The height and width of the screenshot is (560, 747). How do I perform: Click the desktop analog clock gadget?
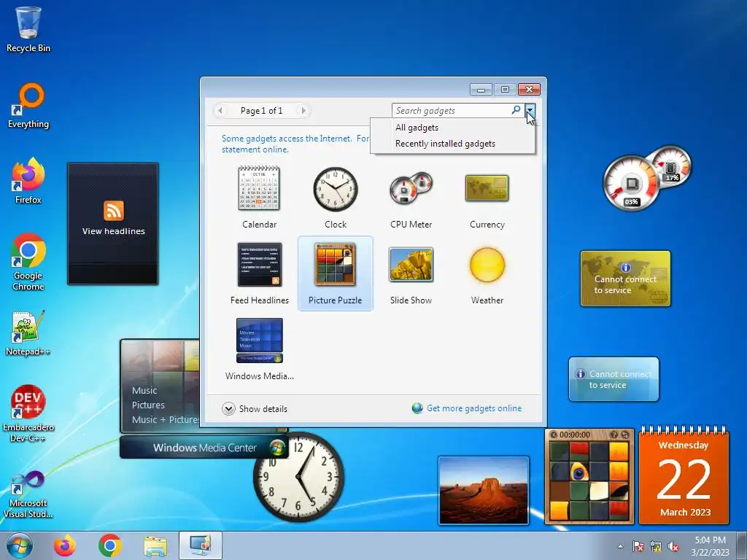298,477
